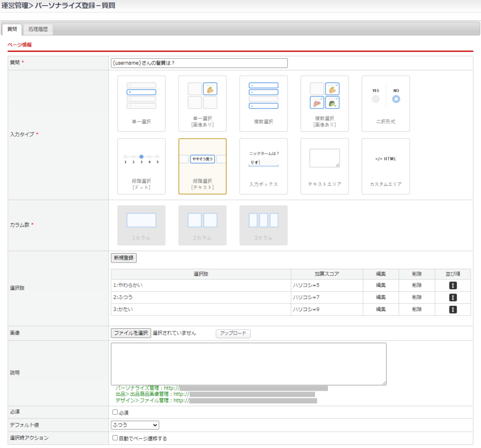Choose the カスタムエリア HTML tile
This screenshot has width=481, height=448.
tap(386, 166)
